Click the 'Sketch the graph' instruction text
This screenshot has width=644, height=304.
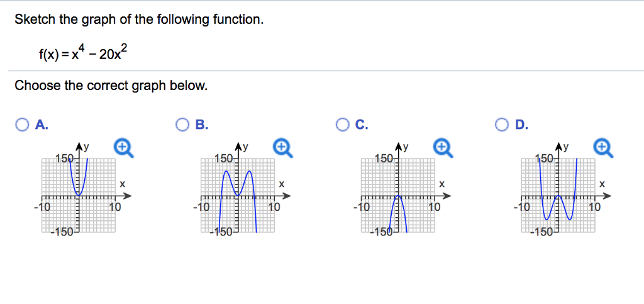(x=139, y=20)
